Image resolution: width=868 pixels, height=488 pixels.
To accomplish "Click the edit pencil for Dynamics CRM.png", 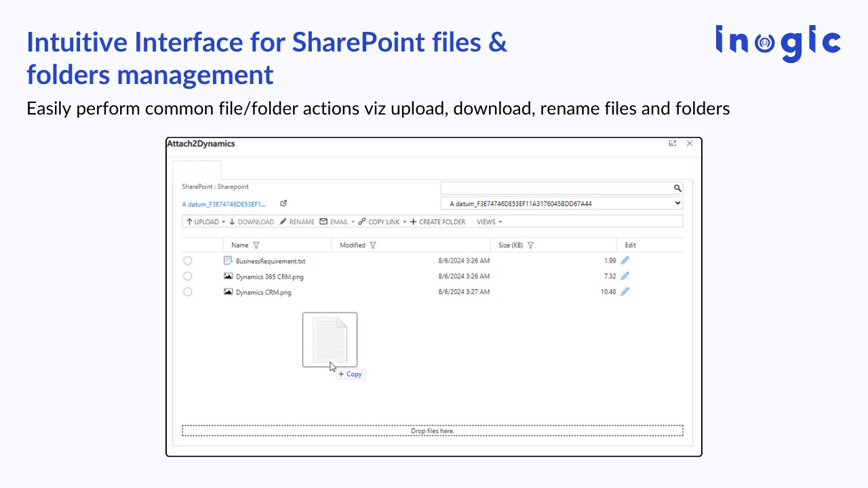I will pos(625,291).
